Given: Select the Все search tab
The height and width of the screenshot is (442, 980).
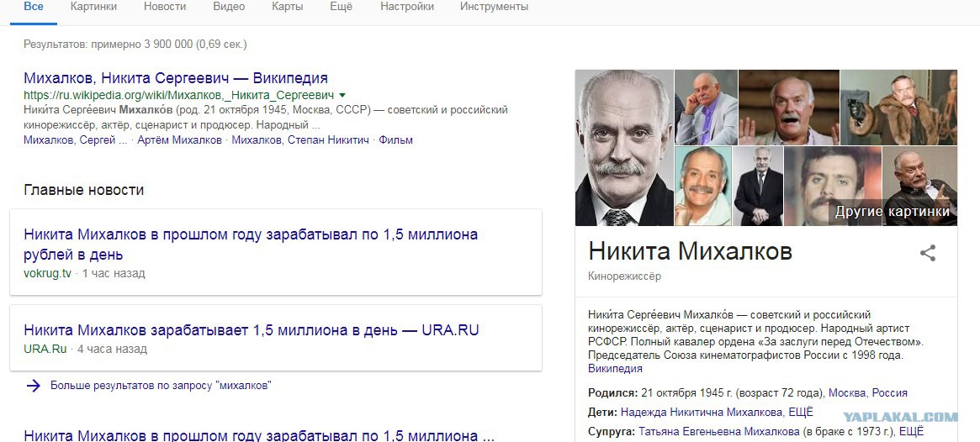Looking at the screenshot, I should click(x=33, y=7).
